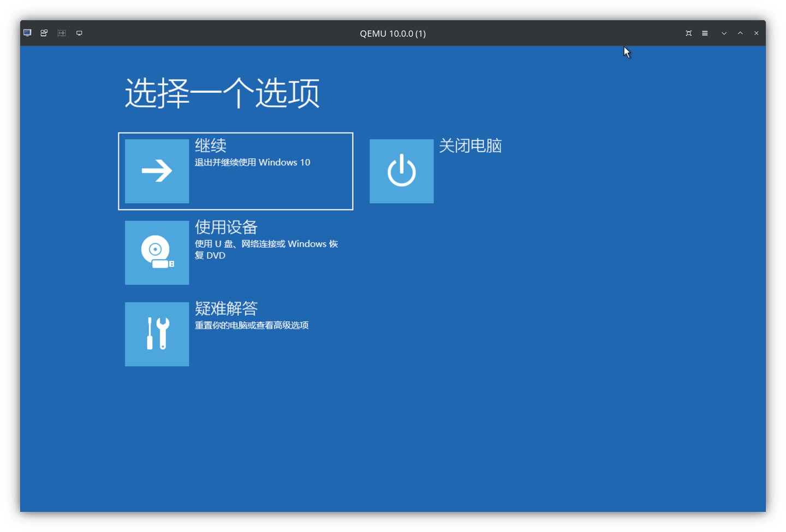Click the downward chevron in the title bar
Image resolution: width=786 pixels, height=532 pixels.
(724, 33)
